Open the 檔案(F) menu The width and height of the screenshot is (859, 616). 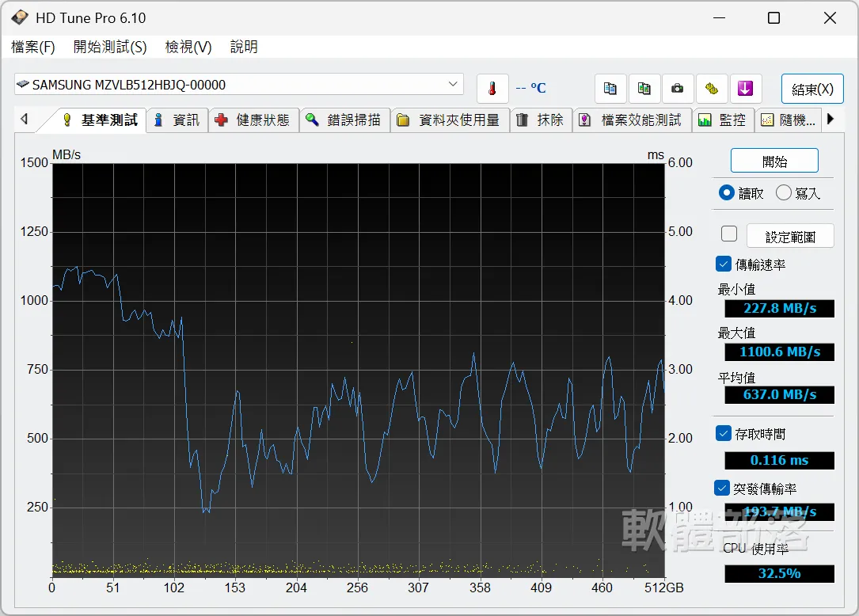33,48
